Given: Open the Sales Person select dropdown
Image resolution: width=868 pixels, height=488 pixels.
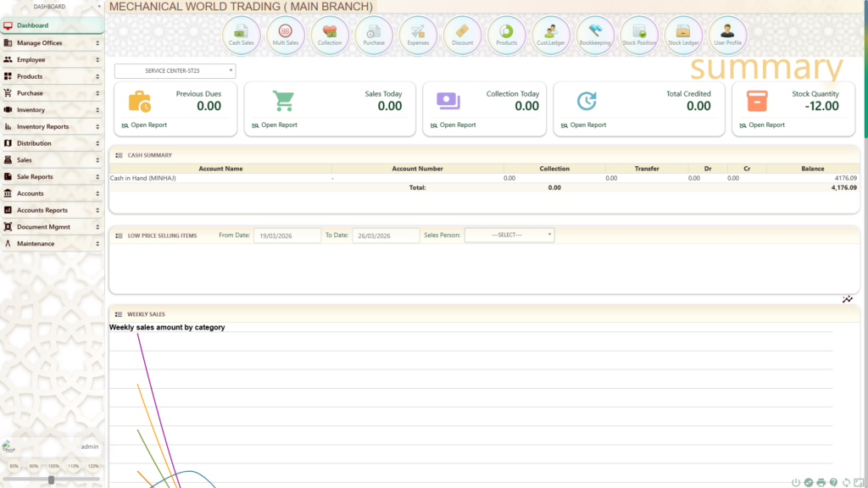Looking at the screenshot, I should coord(509,235).
